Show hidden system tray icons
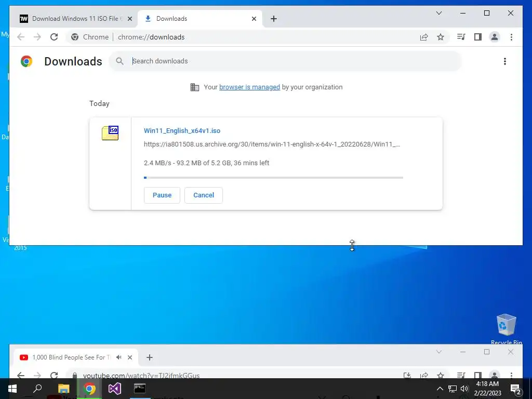 coord(440,389)
